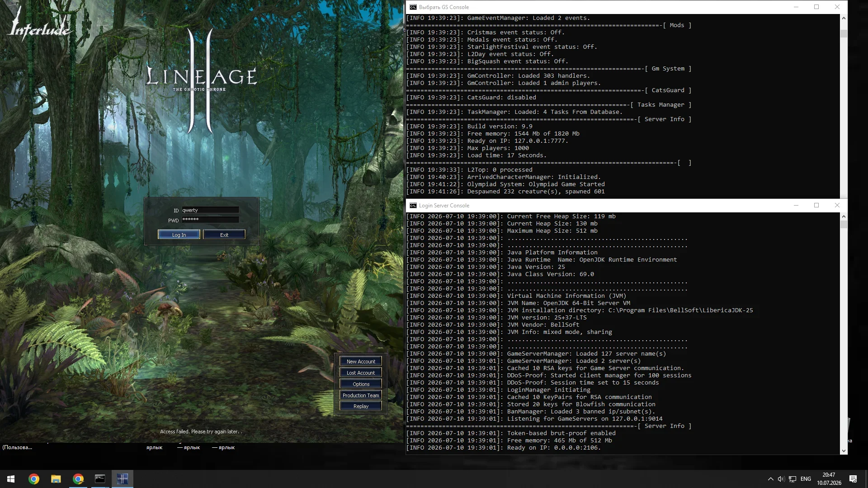Image resolution: width=868 pixels, height=488 pixels.
Task: Click the "Maximum Heap Size: 512 mb" line
Action: point(502,231)
